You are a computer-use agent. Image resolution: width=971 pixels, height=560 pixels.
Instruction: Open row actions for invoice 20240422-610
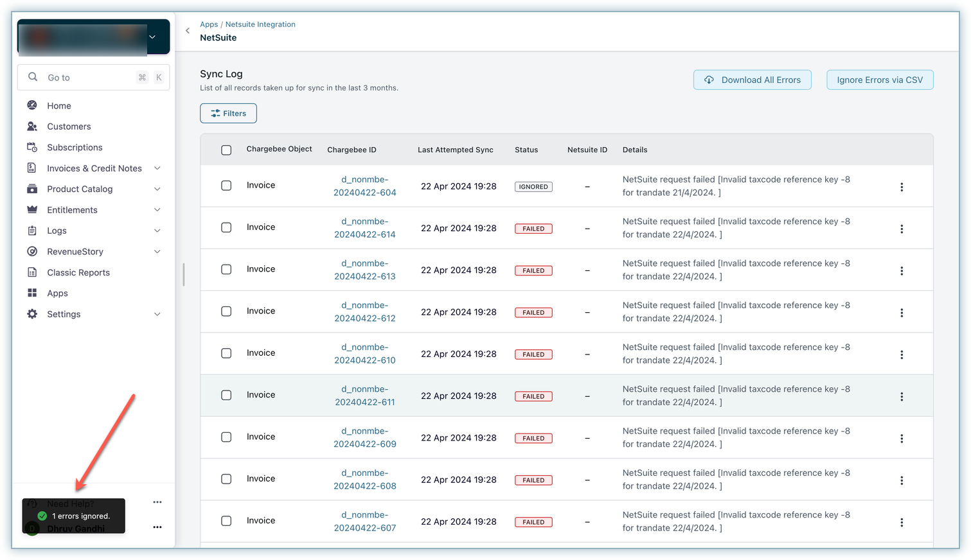coord(902,354)
